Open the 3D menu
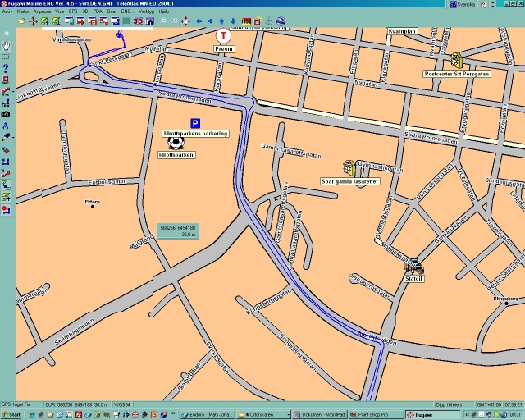 (x=85, y=11)
